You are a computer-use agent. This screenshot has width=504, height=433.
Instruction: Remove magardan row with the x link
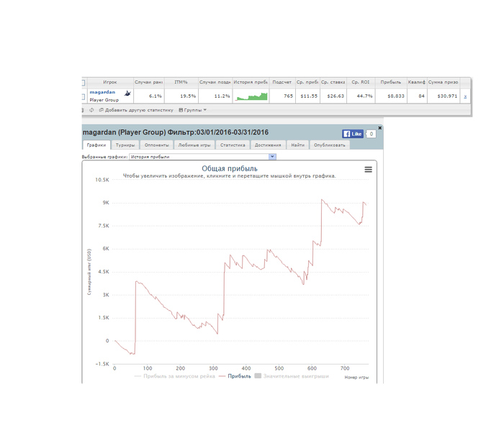[465, 96]
